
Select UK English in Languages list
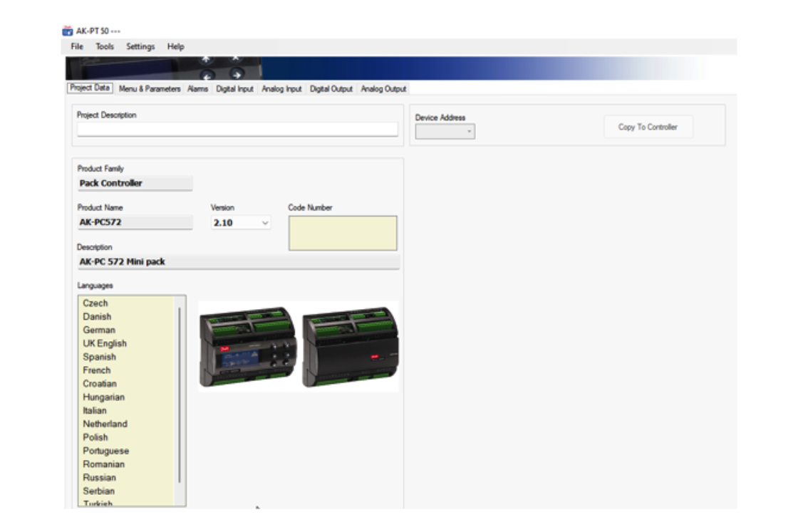tap(105, 343)
